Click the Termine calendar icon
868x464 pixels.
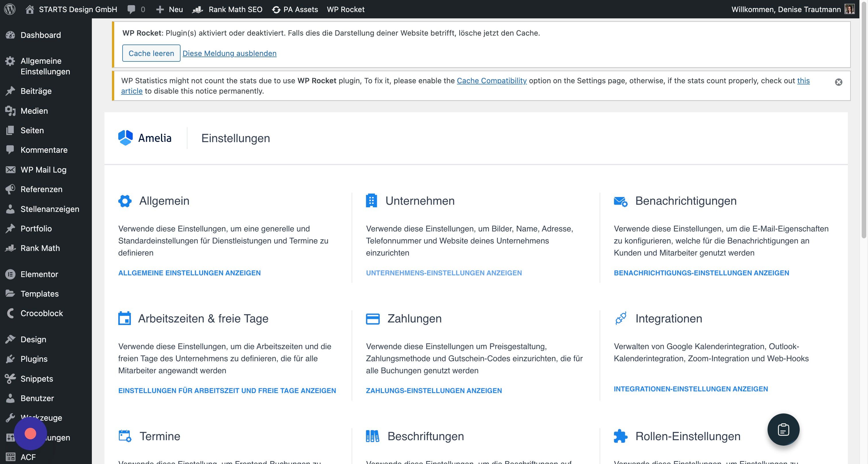point(125,436)
